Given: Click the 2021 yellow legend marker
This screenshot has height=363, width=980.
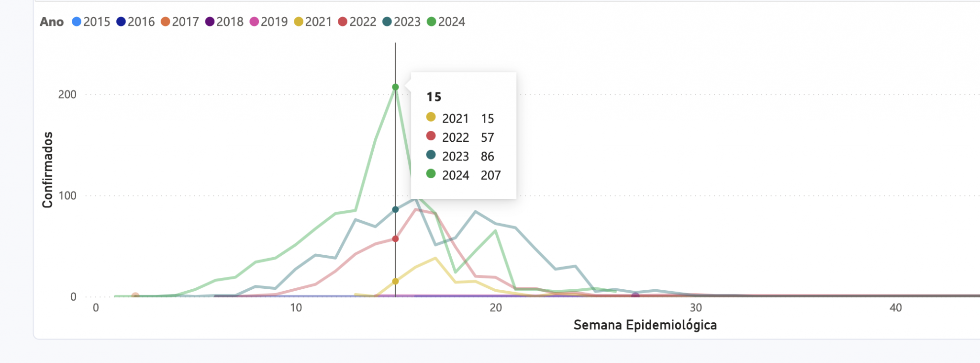Looking at the screenshot, I should point(299,22).
